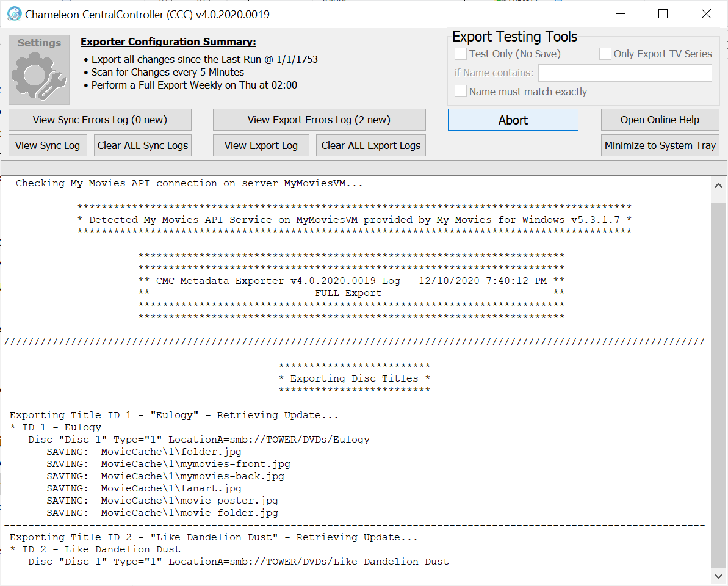Click the '* Exporting Disc Titles *' log header

[355, 378]
